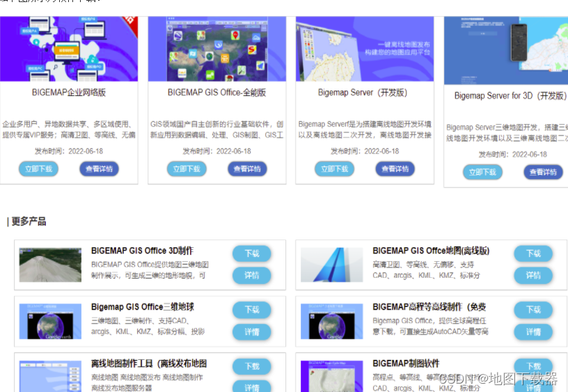The width and height of the screenshot is (568, 392).
Task: Click 立即下载 for Bigemap Server for 3D
Action: click(482, 172)
